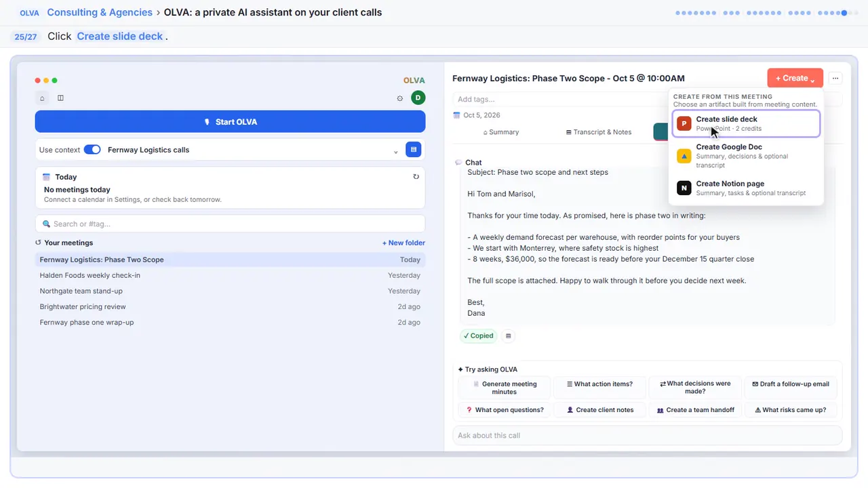Screen dimensions: 868x488
Task: Open the three-dot more options menu
Action: pyautogui.click(x=835, y=79)
